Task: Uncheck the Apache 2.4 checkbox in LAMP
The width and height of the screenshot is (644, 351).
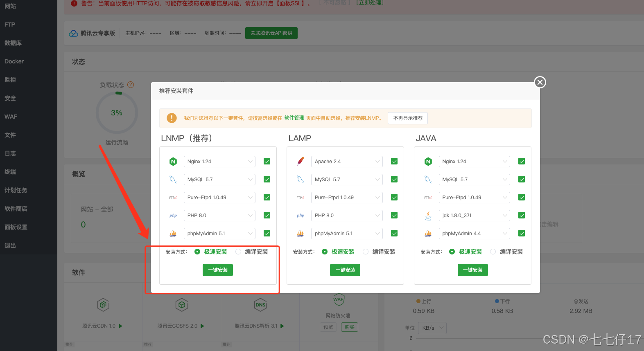Action: pyautogui.click(x=394, y=162)
